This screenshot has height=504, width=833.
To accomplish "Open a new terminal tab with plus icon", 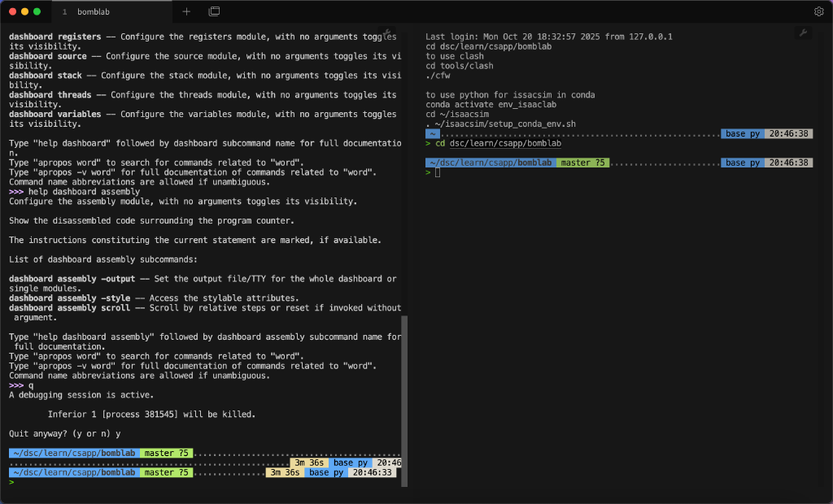I will [x=185, y=12].
